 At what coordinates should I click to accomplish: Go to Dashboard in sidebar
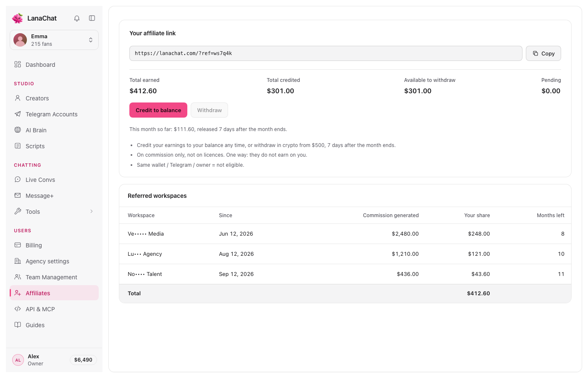[x=54, y=64]
